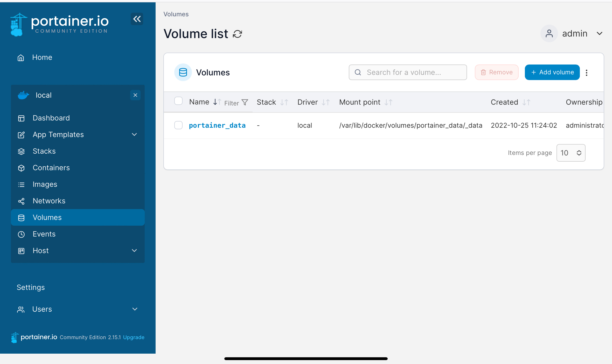Screen dimensions: 612x364
Task: Sort by Created column arrows
Action: (x=526, y=102)
